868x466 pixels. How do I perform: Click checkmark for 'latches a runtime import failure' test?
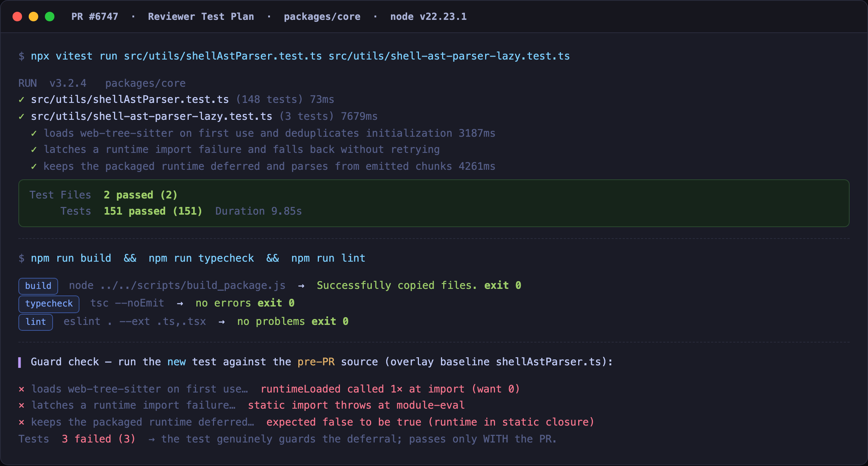[x=34, y=150]
